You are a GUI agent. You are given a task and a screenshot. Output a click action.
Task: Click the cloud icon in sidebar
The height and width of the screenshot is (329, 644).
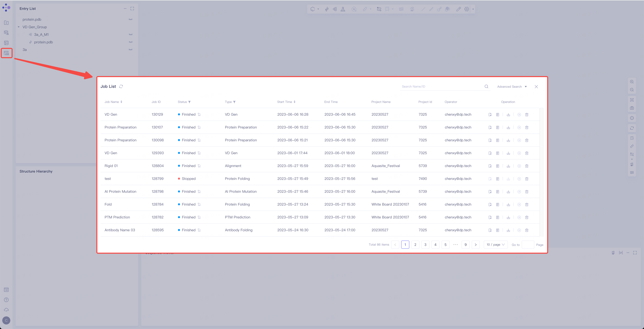[7, 310]
